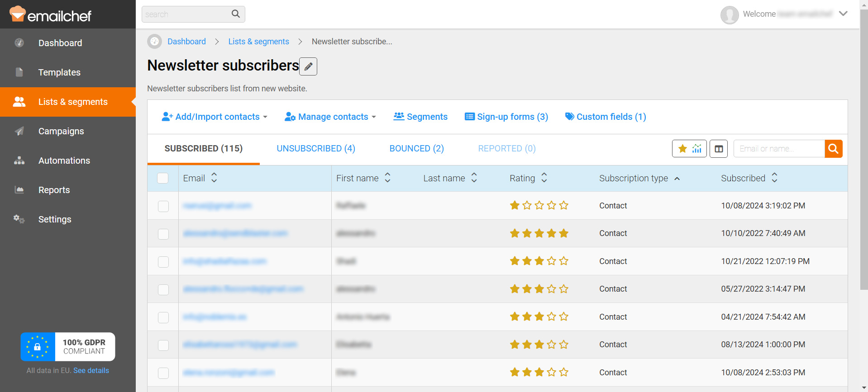868x392 pixels.
Task: Tick the select-all checkbox in table header
Action: coord(163,178)
